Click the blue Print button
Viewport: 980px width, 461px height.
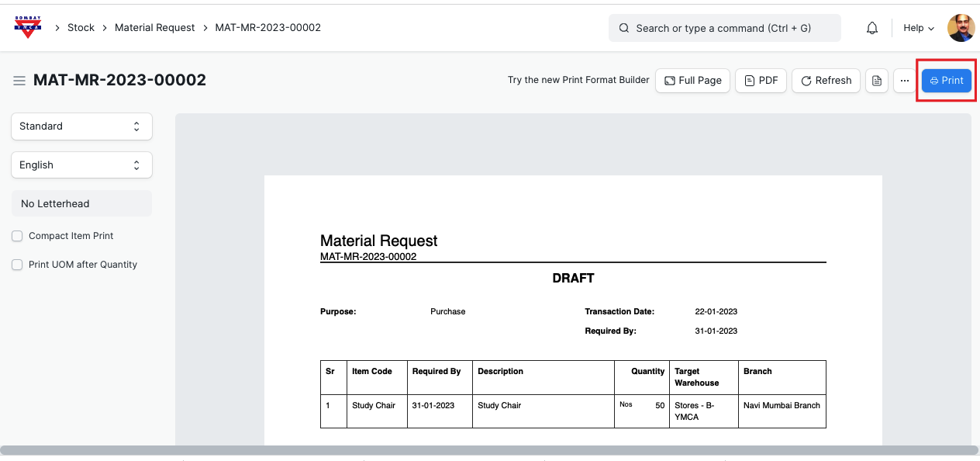[x=946, y=81]
